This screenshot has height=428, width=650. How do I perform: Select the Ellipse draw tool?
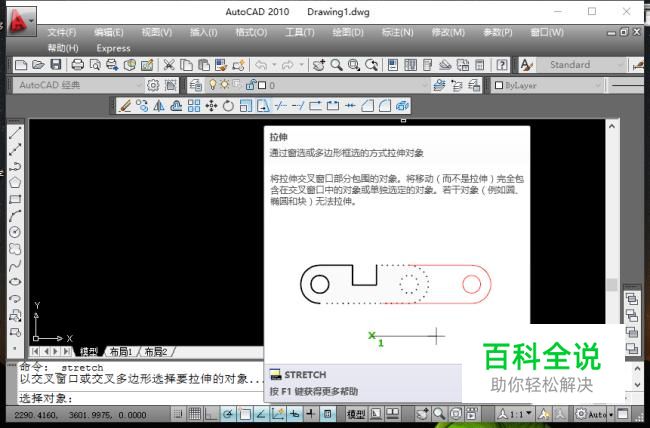tap(15, 282)
